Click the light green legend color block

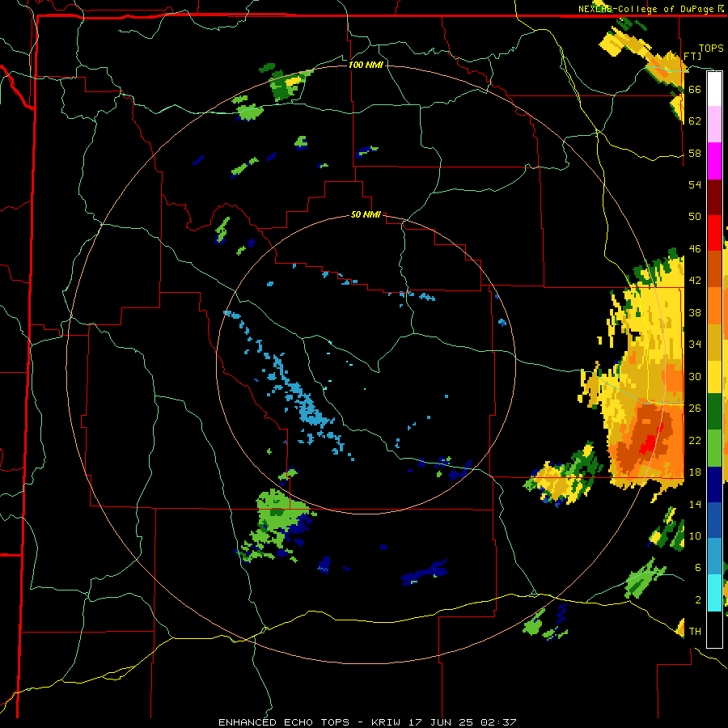pos(714,448)
